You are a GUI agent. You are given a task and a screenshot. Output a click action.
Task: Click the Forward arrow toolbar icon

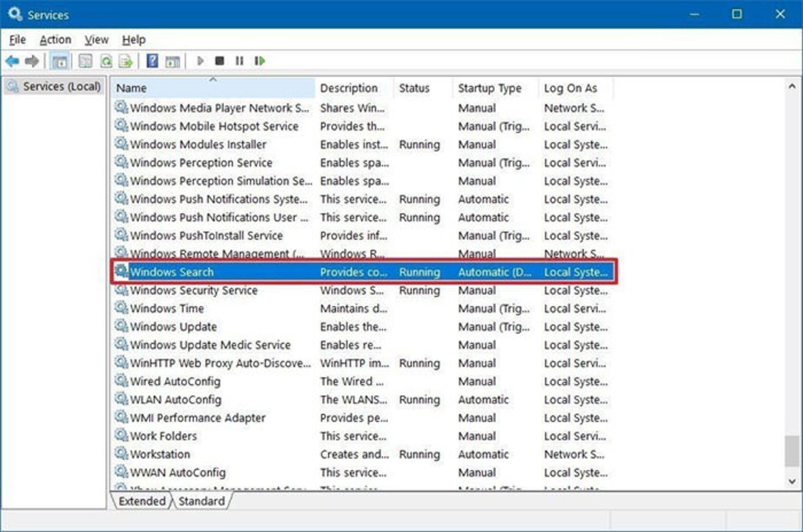coord(32,61)
